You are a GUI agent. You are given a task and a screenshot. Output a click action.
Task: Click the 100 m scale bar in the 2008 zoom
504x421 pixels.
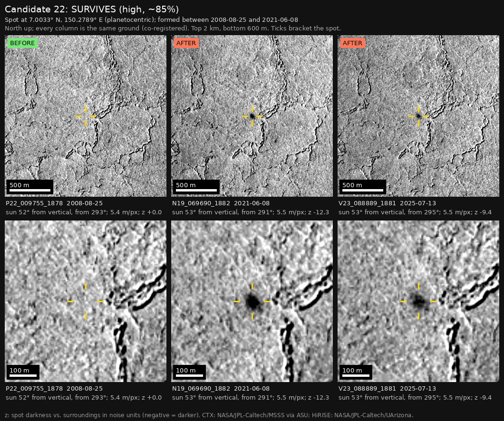[x=23, y=372]
